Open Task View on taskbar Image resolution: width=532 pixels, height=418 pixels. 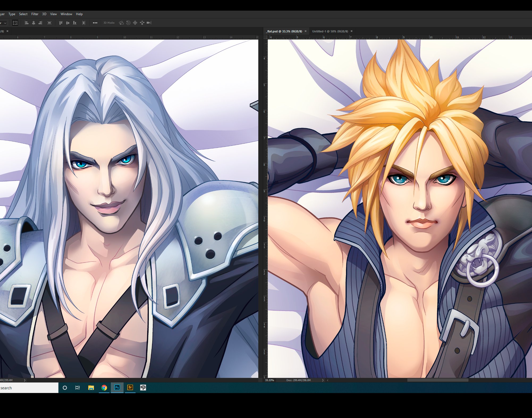(x=78, y=388)
